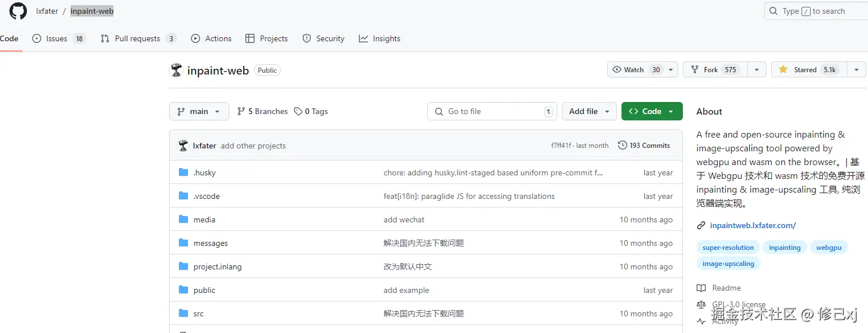Open the lxfater owner link in breadcrumb
Screen dimensions: 868x333
tap(47, 11)
